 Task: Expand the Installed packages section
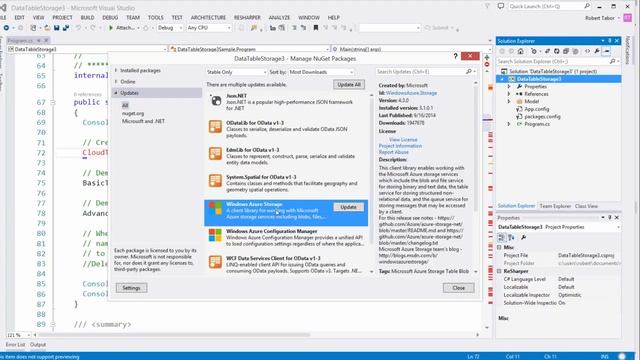pyautogui.click(x=116, y=71)
